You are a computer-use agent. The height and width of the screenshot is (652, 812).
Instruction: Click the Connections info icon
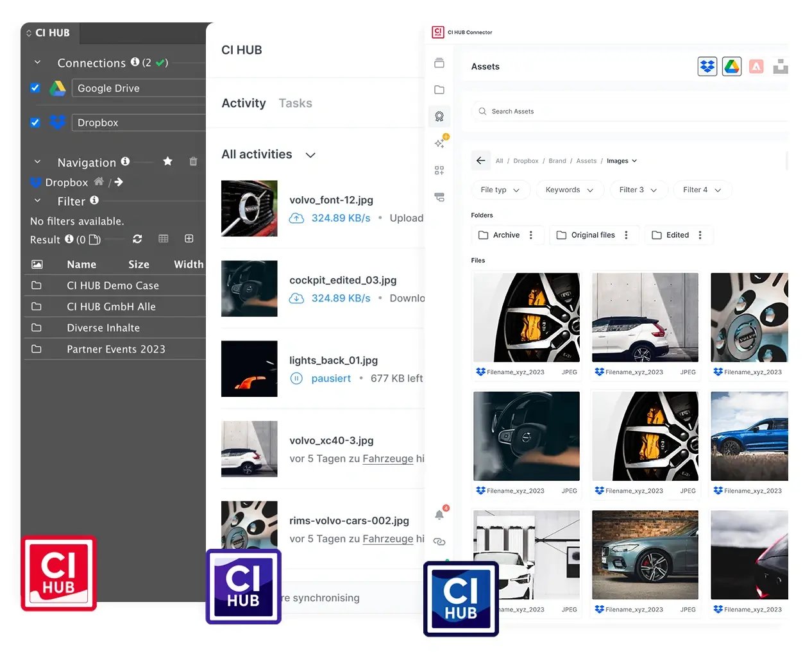pos(135,62)
